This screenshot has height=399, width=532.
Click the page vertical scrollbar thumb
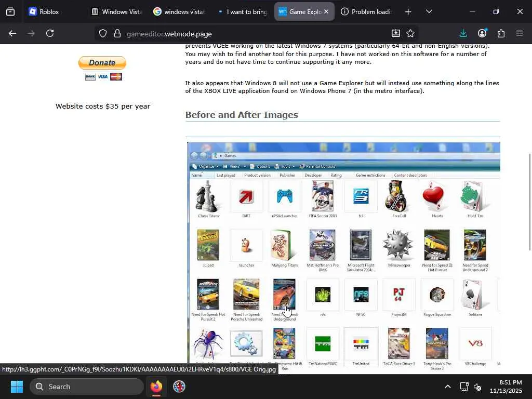pos(529,202)
